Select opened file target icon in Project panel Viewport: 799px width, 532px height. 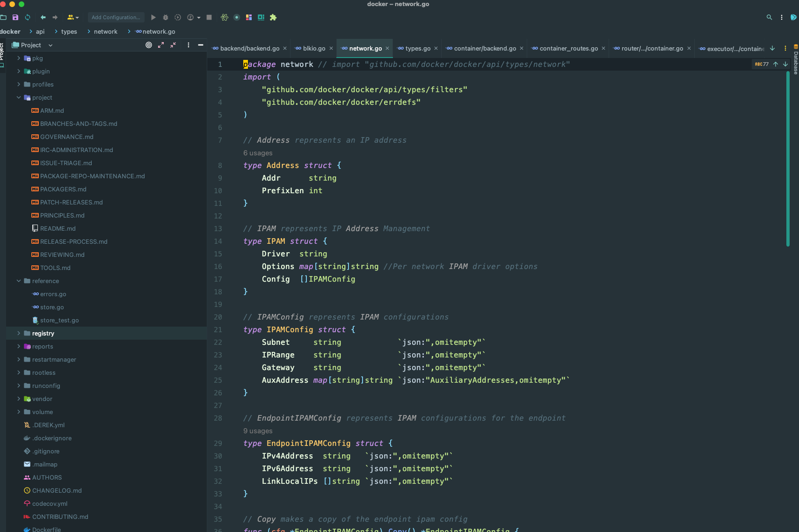[149, 45]
